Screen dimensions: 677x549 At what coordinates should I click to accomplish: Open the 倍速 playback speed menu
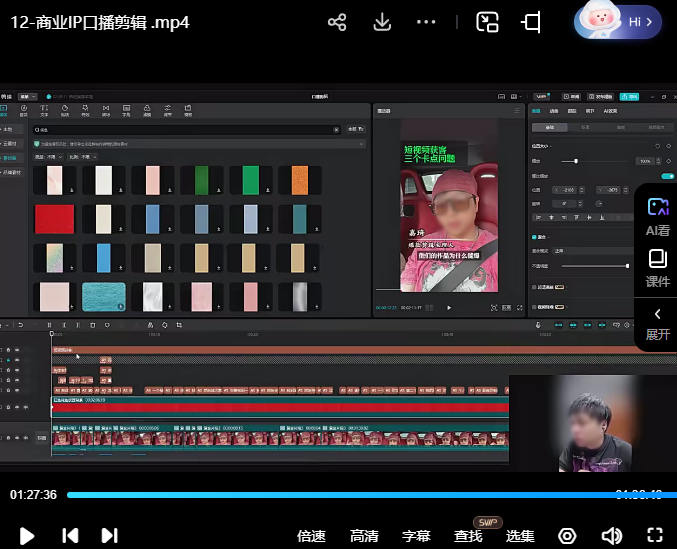(311, 536)
